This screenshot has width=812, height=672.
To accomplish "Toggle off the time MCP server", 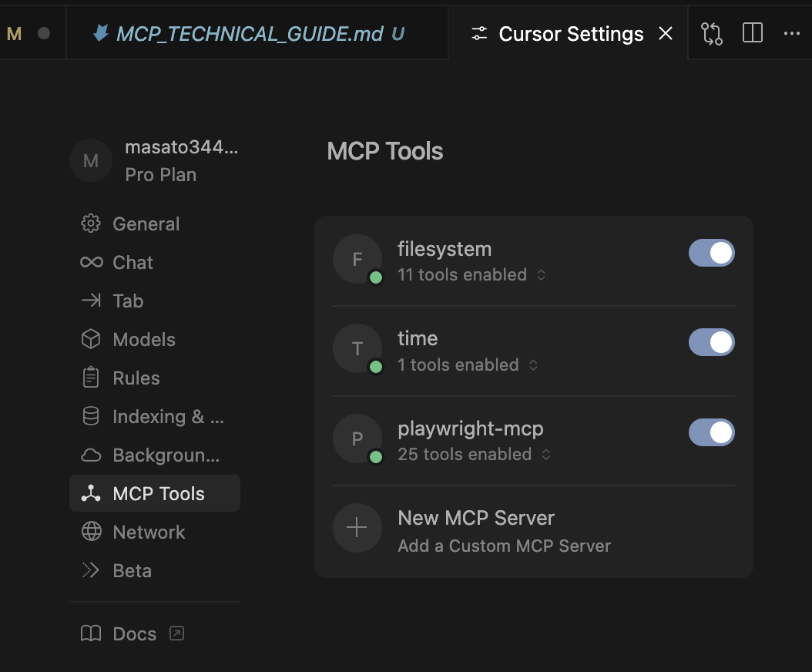I will point(711,342).
